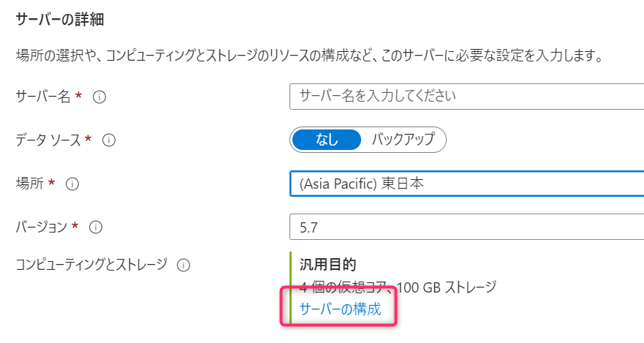This screenshot has width=644, height=343.
Task: Click the info icon next to サーバー名
Action: pyautogui.click(x=99, y=97)
